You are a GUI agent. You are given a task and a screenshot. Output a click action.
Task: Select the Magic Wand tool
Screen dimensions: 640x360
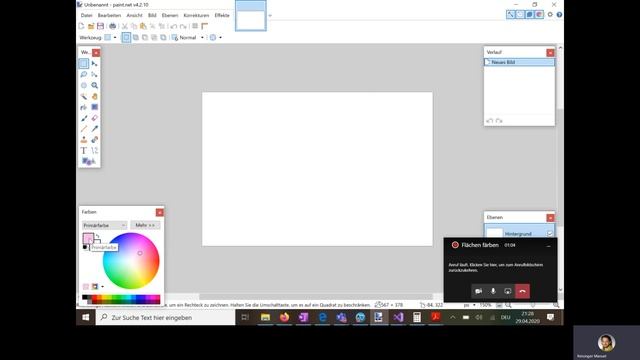(84, 96)
